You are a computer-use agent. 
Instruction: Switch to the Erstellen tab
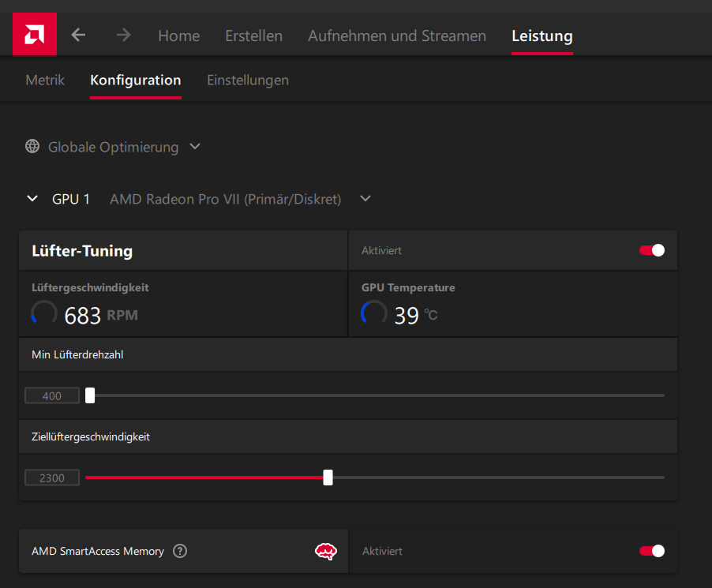[254, 36]
